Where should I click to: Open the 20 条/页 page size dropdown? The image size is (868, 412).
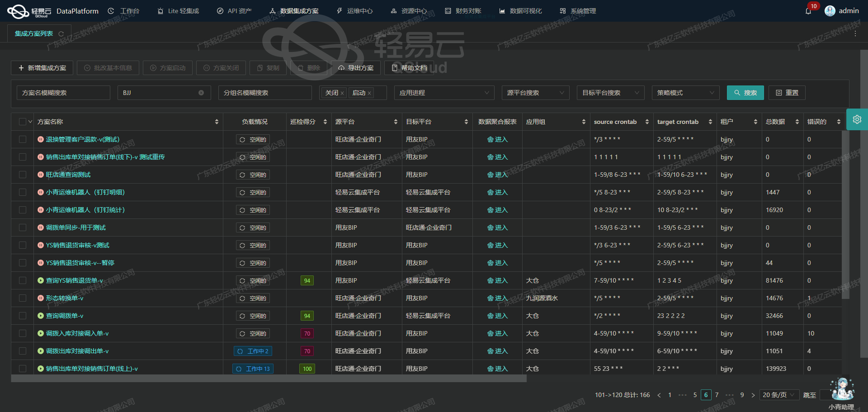pos(779,395)
